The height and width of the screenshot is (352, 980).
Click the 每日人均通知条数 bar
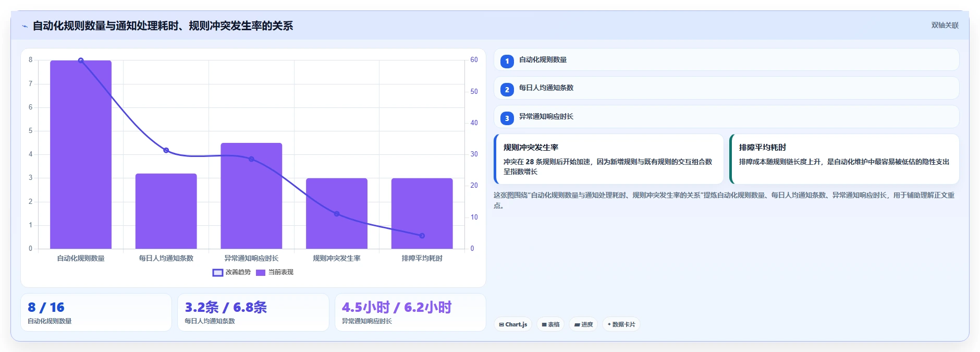(166, 211)
